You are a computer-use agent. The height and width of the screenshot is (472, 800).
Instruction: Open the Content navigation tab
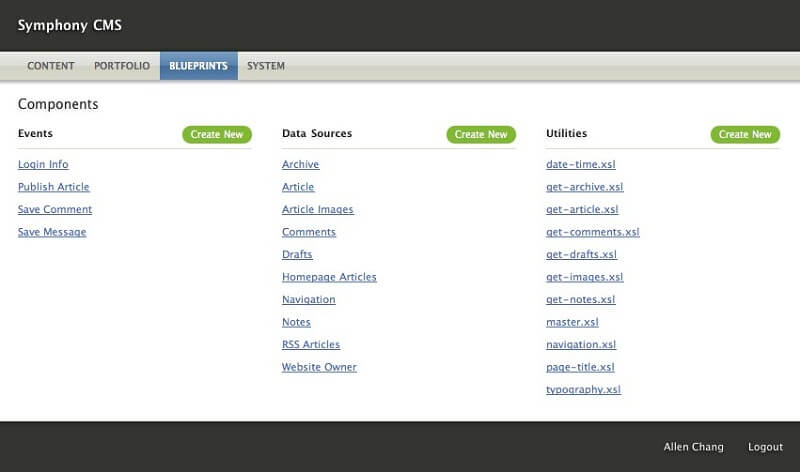pyautogui.click(x=51, y=66)
